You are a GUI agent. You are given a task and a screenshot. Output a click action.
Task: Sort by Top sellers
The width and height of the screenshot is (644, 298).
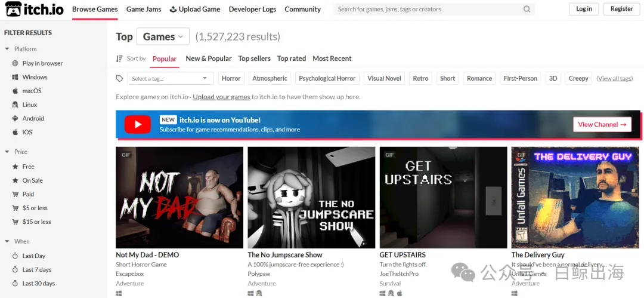pos(254,59)
